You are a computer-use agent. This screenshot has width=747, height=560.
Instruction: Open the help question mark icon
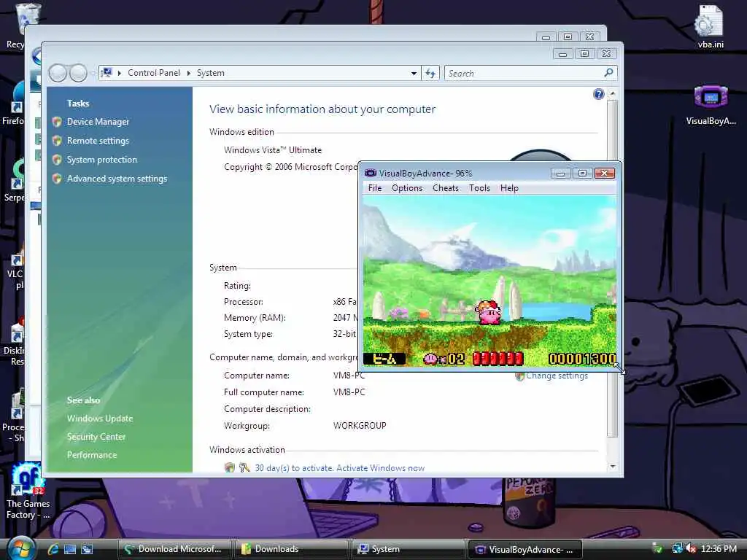tap(599, 94)
